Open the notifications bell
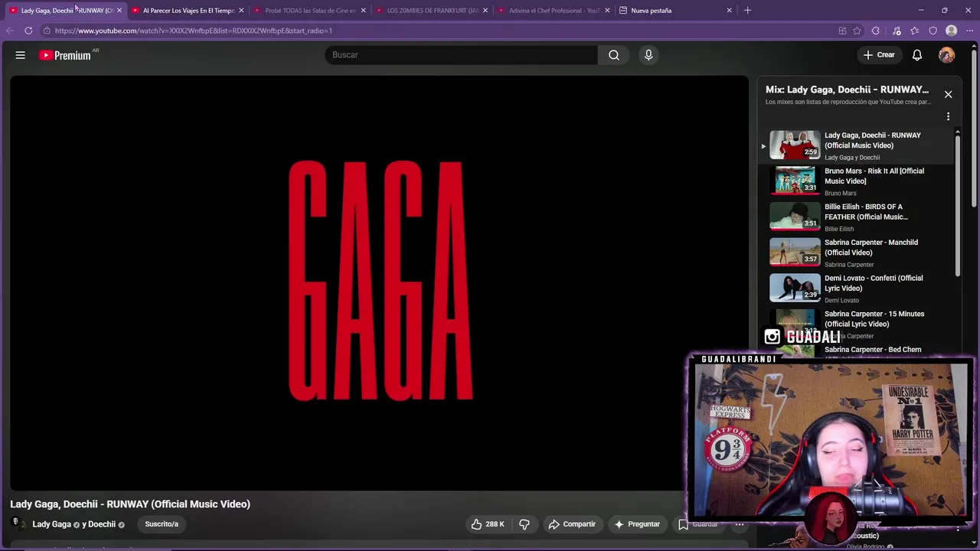980x551 pixels. coord(916,55)
